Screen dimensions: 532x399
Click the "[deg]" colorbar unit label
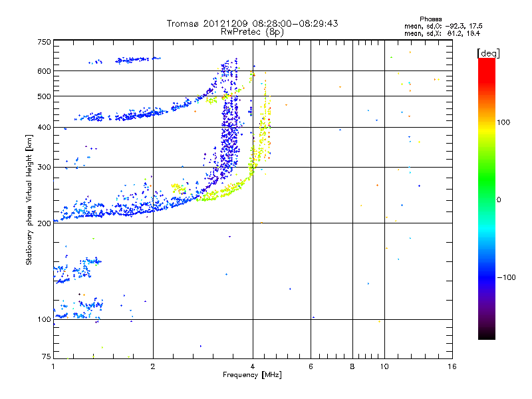(x=488, y=53)
